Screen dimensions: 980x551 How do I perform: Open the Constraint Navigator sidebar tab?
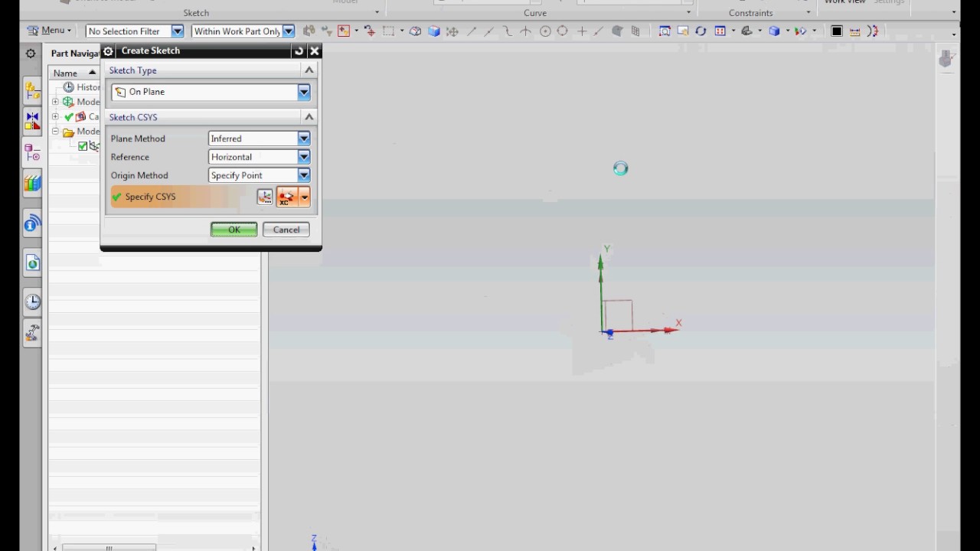click(x=32, y=121)
